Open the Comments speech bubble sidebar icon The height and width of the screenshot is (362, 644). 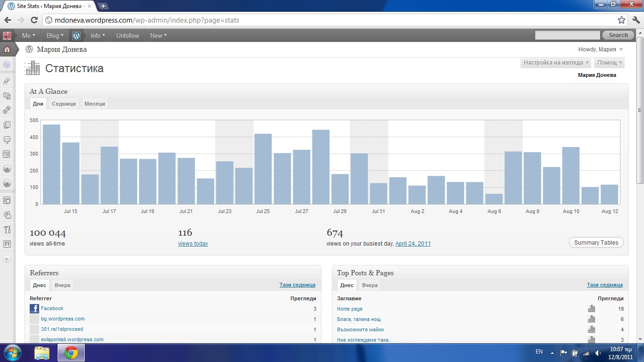(x=7, y=140)
